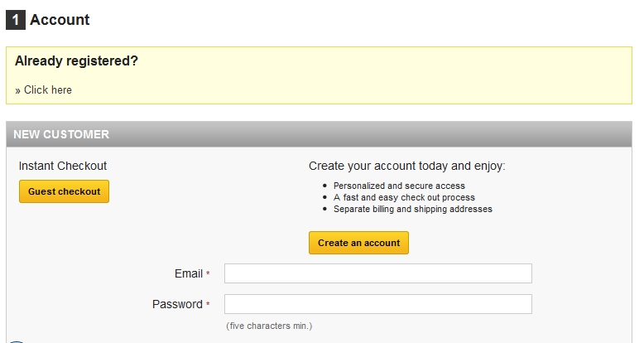The width and height of the screenshot is (644, 343).
Task: Click the step 1 number badge
Action: tap(16, 20)
